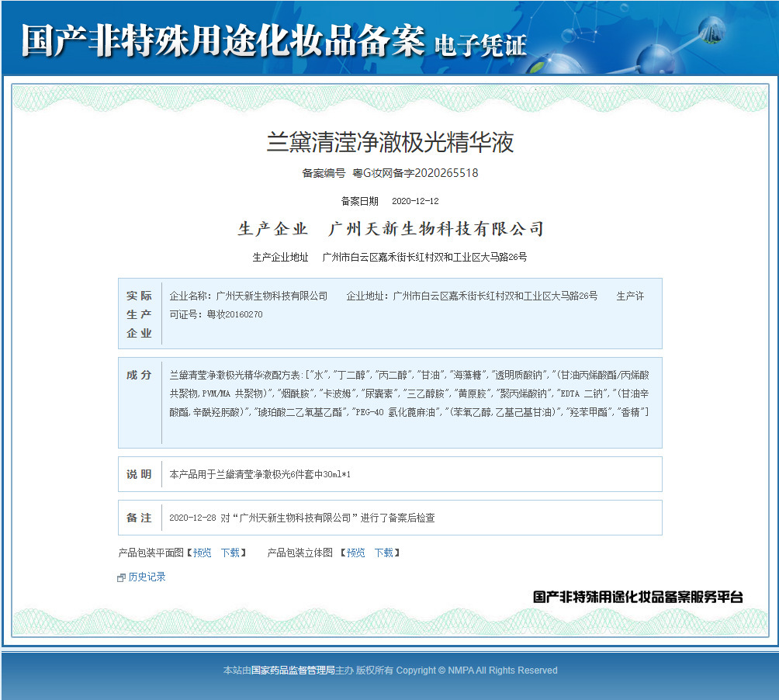This screenshot has height=700, width=779.
Task: Click the 电子凭证 banner text
Action: click(480, 46)
